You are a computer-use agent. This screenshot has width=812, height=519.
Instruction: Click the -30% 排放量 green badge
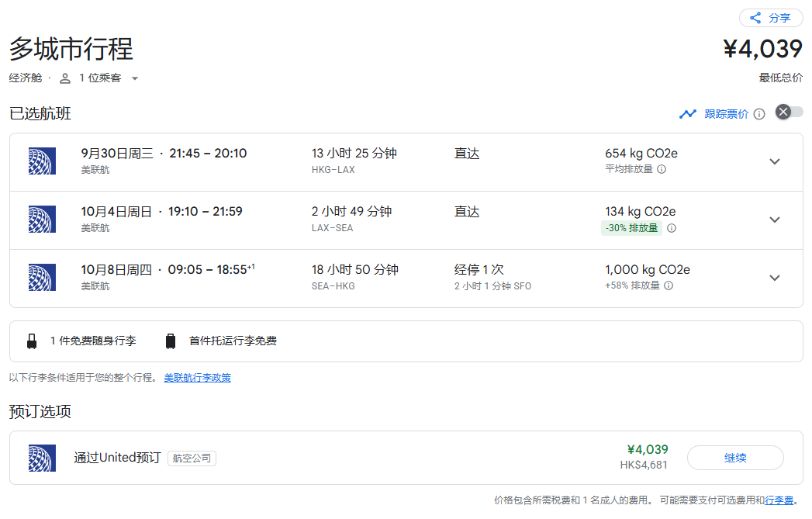point(631,228)
